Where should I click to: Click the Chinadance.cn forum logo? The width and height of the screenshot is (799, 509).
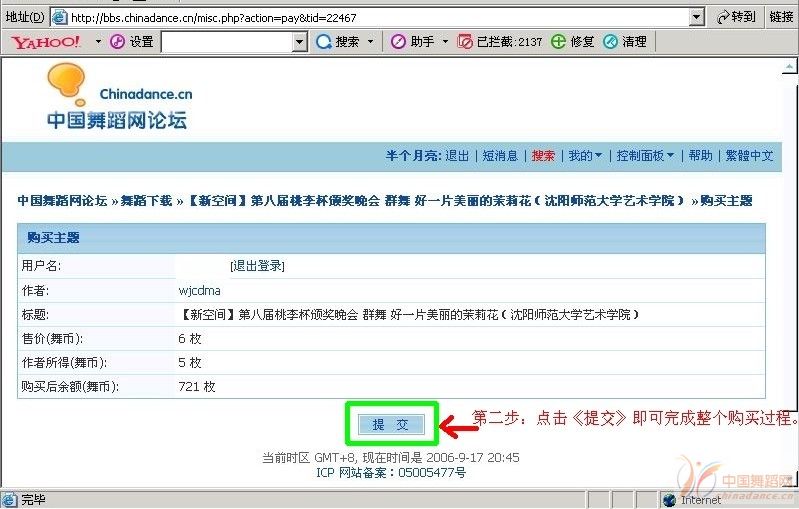tap(119, 96)
